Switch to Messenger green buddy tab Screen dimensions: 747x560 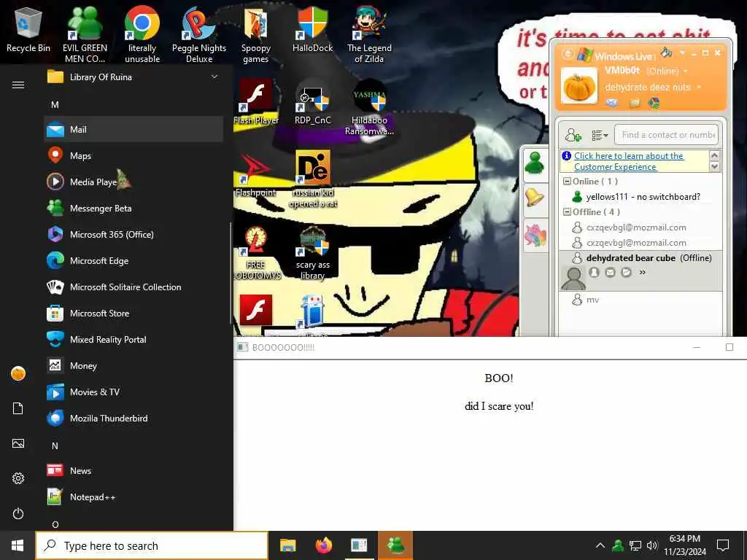[535, 164]
